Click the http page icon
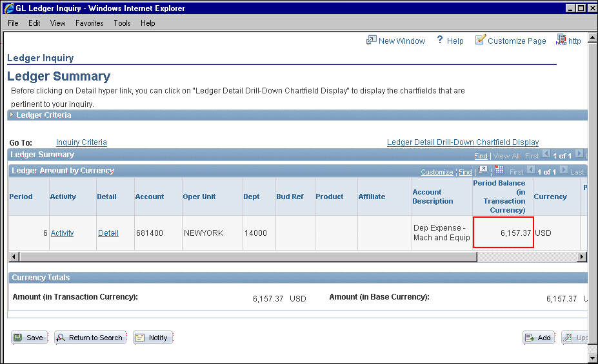598x364 pixels. (x=561, y=39)
